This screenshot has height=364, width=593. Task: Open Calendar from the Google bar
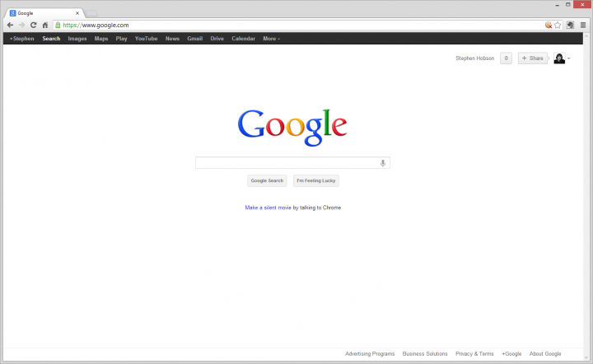point(243,39)
